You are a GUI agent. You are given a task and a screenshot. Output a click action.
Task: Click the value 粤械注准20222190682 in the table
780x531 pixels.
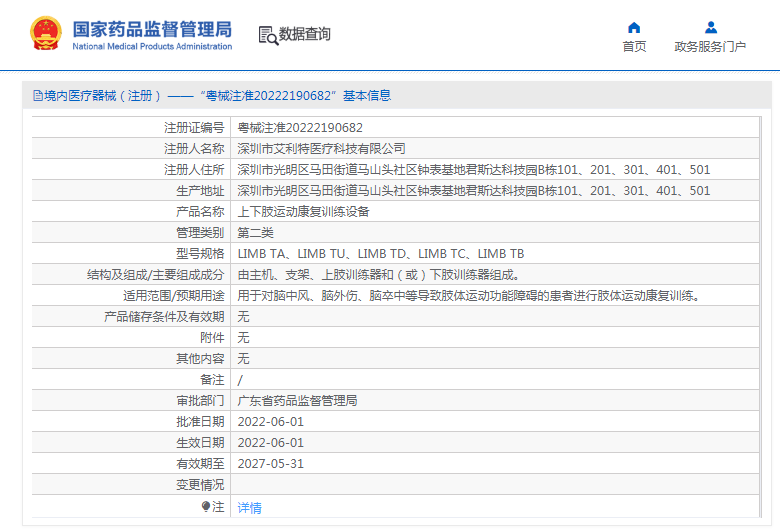coord(300,128)
